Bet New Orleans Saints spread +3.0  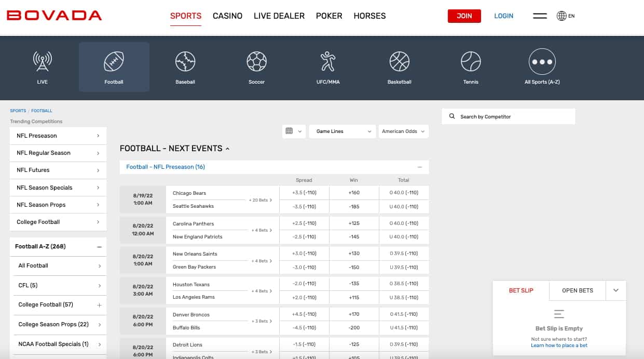(304, 254)
